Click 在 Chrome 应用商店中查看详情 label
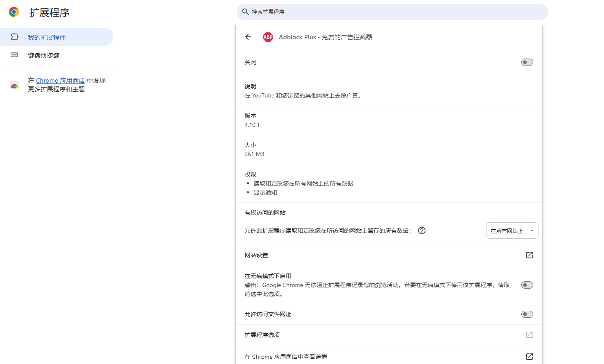The width and height of the screenshot is (604, 364). [286, 357]
